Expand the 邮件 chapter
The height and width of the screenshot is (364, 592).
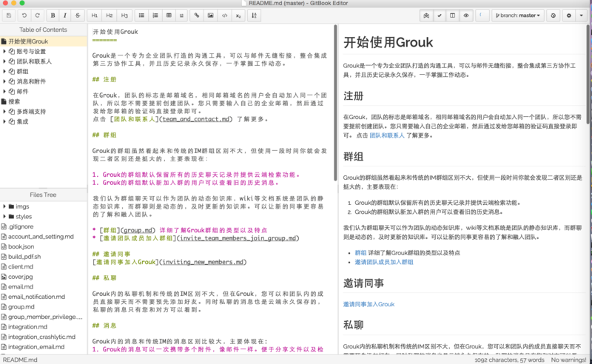pos(4,92)
